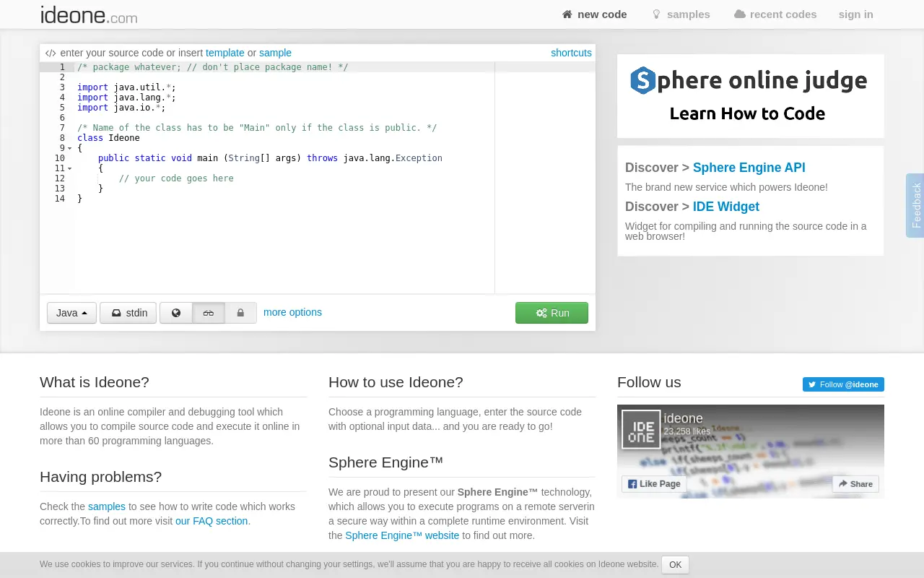Open the recent codes tab
The height and width of the screenshot is (578, 924).
pyautogui.click(x=775, y=14)
